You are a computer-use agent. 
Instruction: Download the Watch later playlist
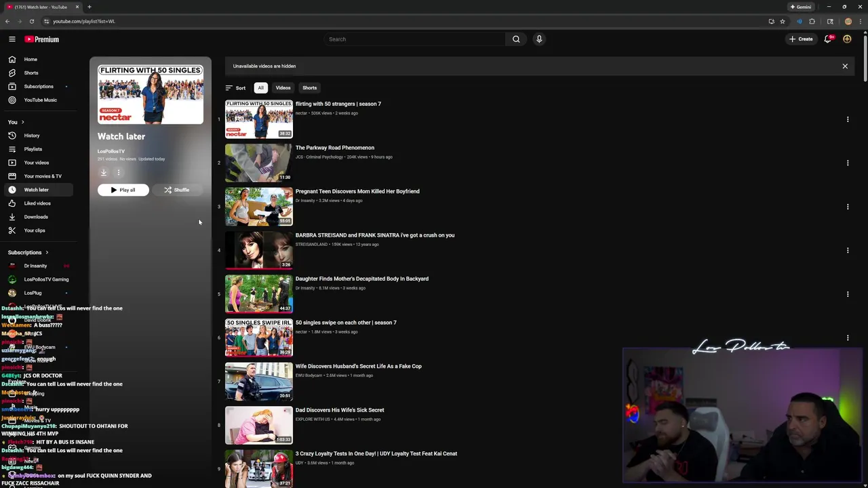click(x=104, y=172)
